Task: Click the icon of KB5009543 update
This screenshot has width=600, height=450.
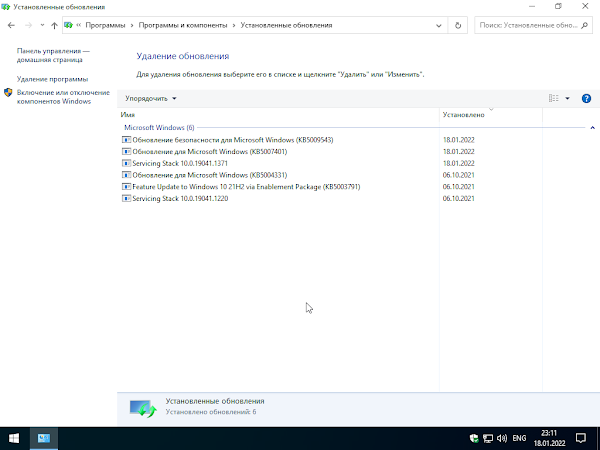Action: point(126,140)
